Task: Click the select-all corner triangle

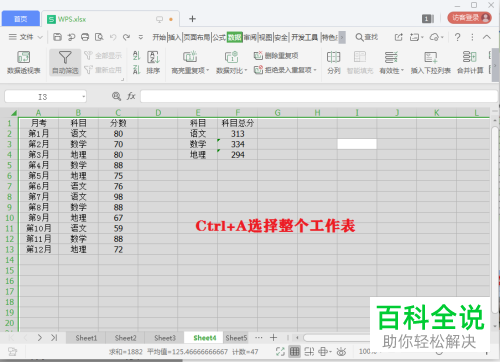Action: click(x=14, y=113)
